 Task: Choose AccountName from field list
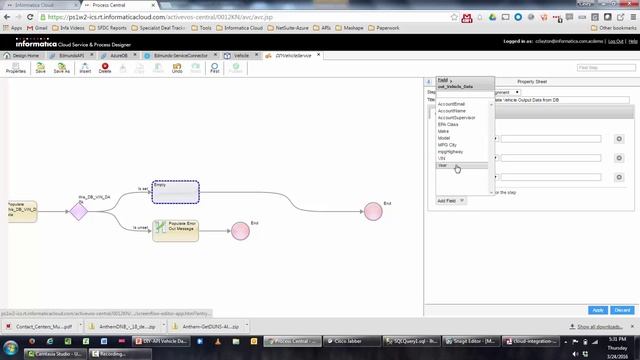451,111
